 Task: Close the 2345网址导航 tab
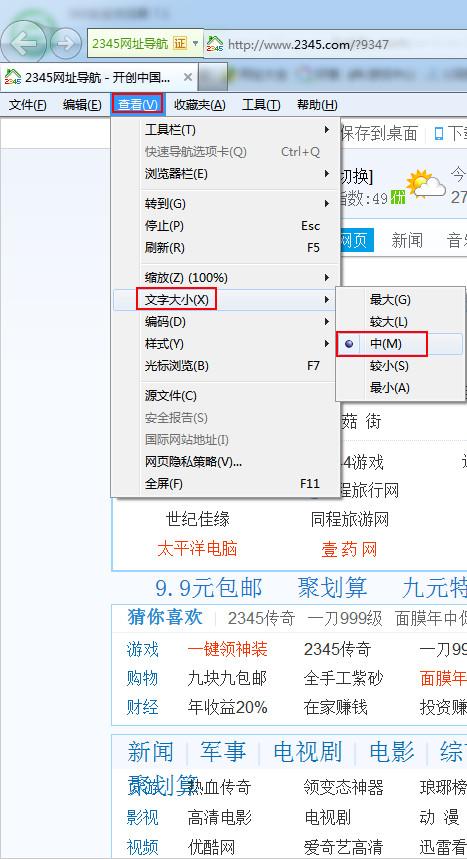pos(187,77)
